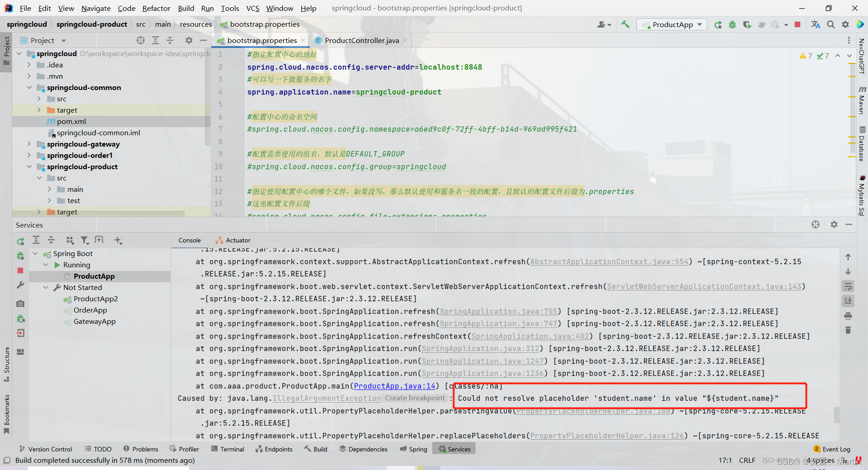Clear the console with the trash icon
868x470 pixels.
click(848, 330)
